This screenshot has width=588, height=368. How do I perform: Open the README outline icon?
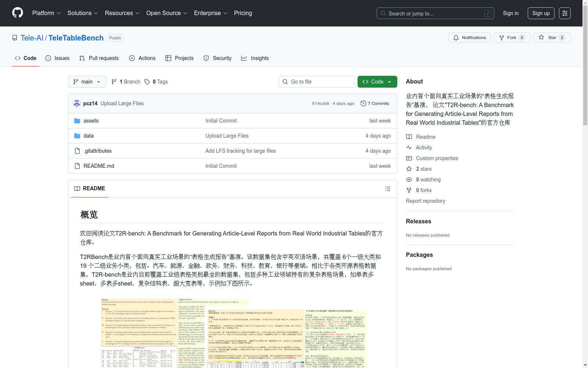(x=387, y=189)
